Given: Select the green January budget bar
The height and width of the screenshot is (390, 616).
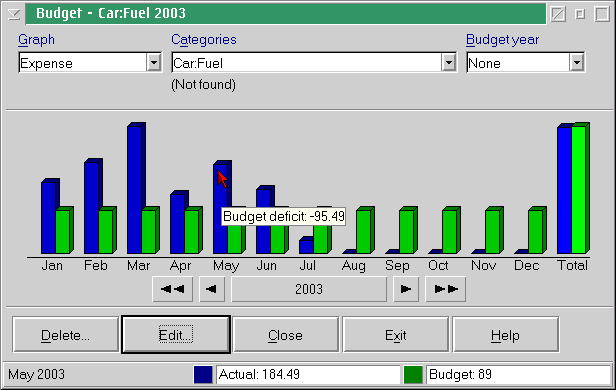Looking at the screenshot, I should pyautogui.click(x=63, y=231).
